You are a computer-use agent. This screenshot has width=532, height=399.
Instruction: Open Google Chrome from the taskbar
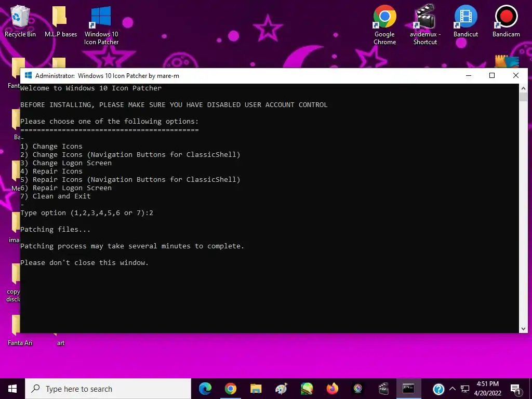230,389
